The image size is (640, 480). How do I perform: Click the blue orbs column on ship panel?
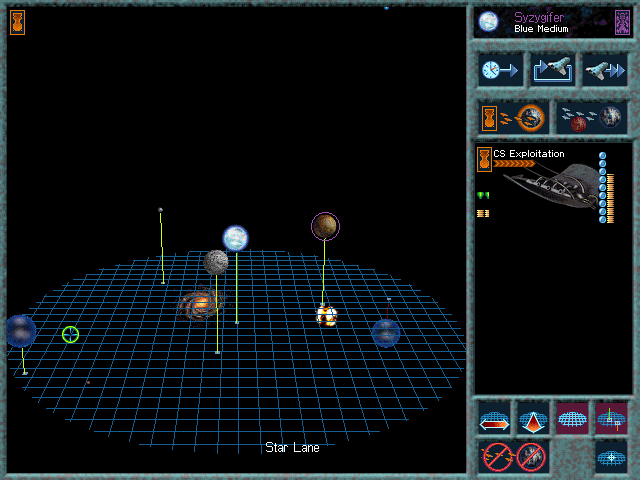click(602, 187)
